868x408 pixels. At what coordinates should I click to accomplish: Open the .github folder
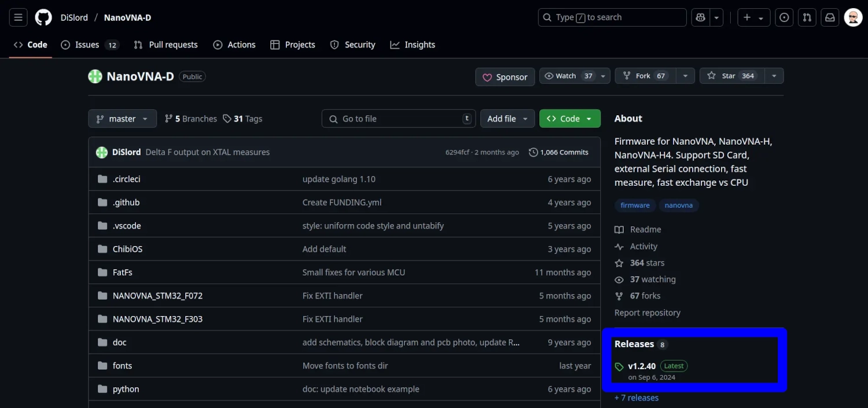click(126, 203)
